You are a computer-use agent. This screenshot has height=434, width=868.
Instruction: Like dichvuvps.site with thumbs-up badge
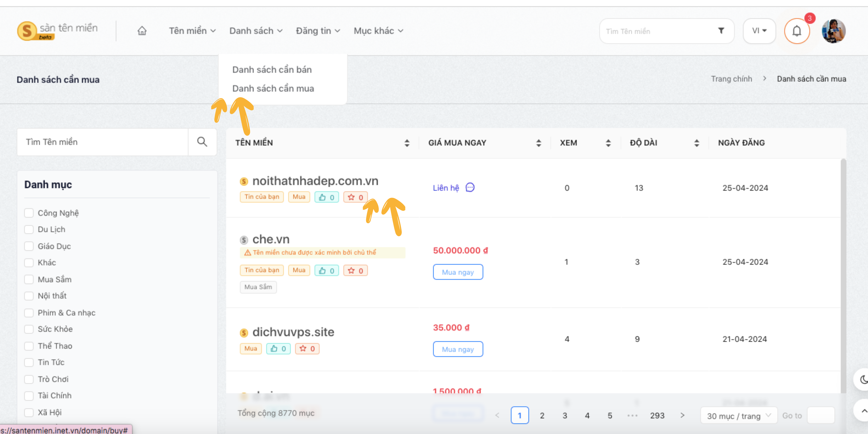pos(278,349)
